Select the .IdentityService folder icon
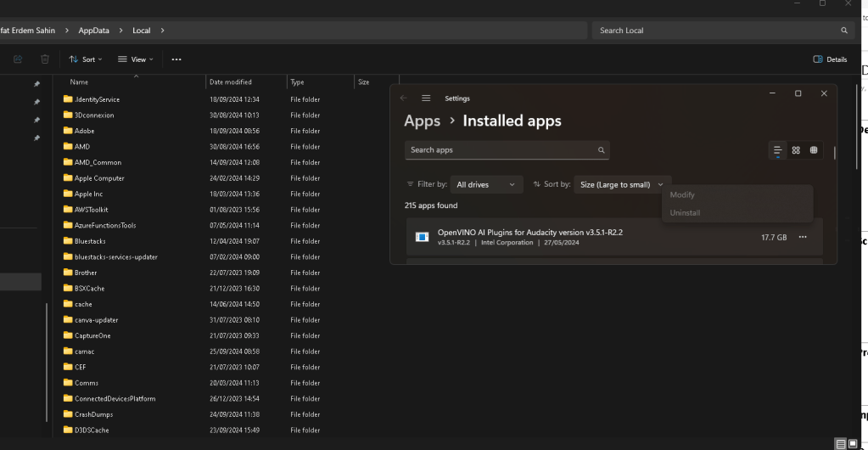Viewport: 868px width, 450px height. point(68,99)
